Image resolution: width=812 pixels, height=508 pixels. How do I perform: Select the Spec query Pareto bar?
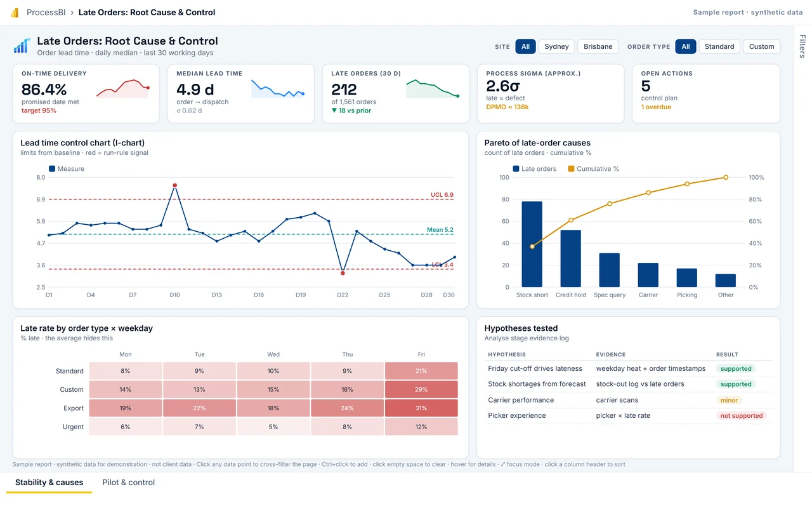tap(610, 270)
